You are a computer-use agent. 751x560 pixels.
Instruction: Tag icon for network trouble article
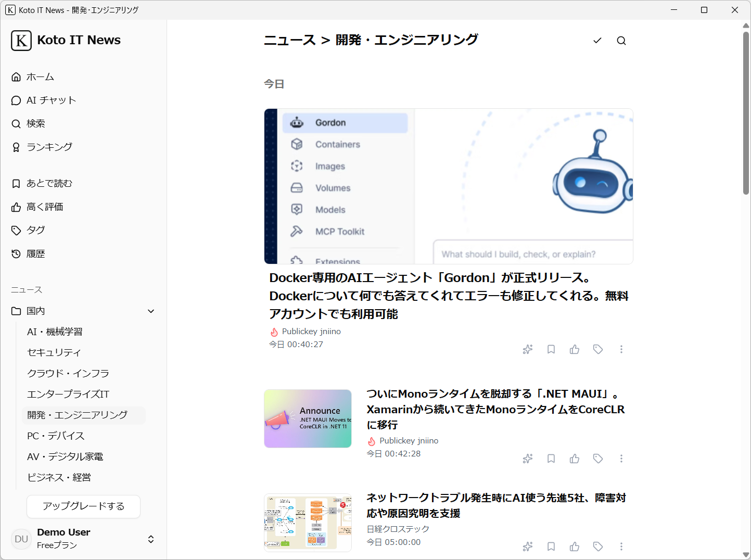pos(598,546)
